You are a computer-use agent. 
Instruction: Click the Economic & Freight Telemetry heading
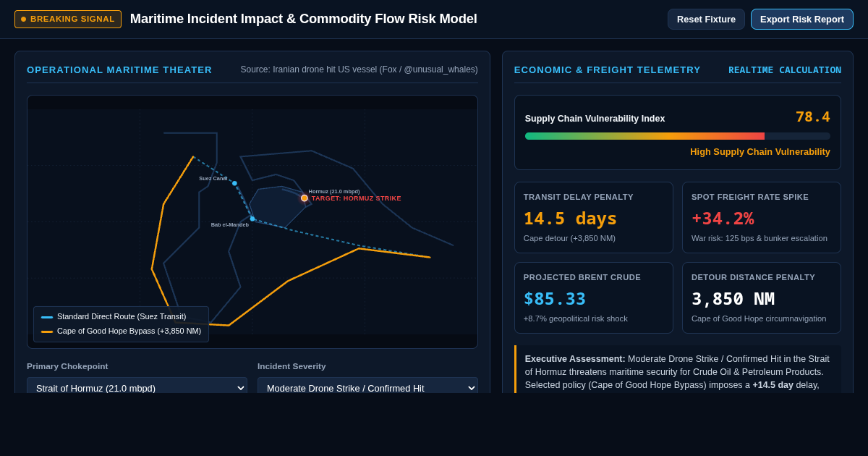pyautogui.click(x=608, y=70)
